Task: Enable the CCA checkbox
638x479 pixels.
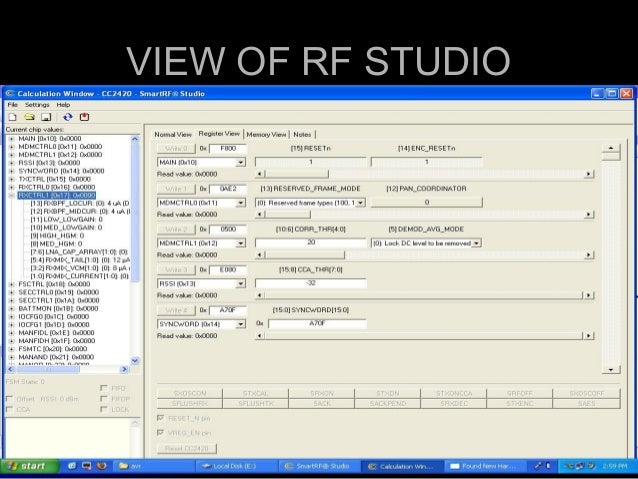Action: click(x=10, y=409)
